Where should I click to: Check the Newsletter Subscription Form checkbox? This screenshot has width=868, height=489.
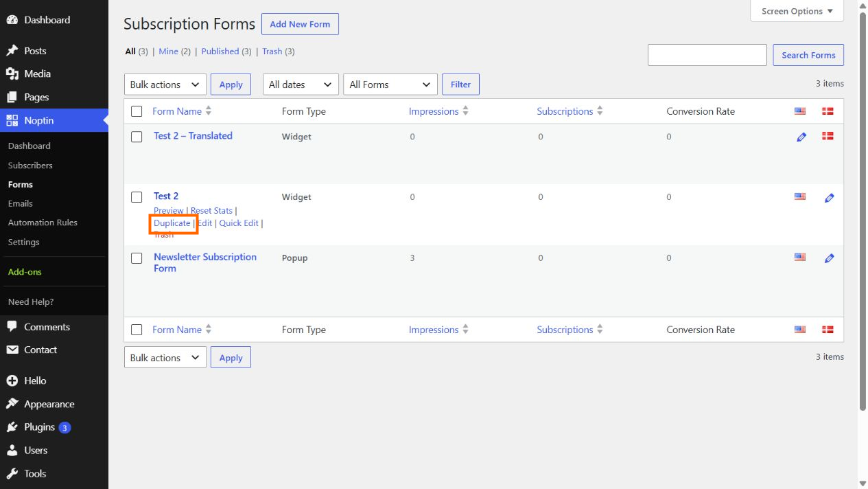[137, 258]
